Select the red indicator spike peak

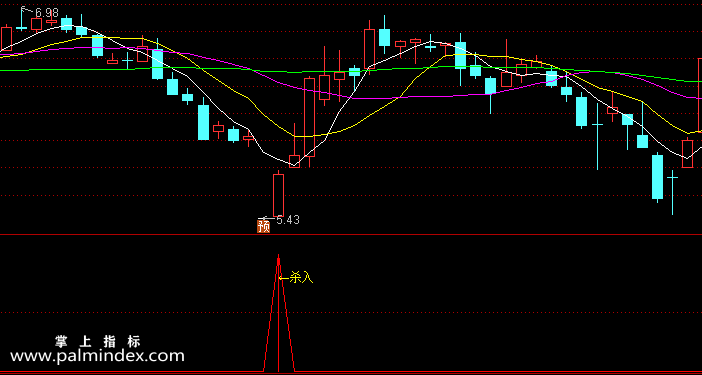tap(278, 257)
